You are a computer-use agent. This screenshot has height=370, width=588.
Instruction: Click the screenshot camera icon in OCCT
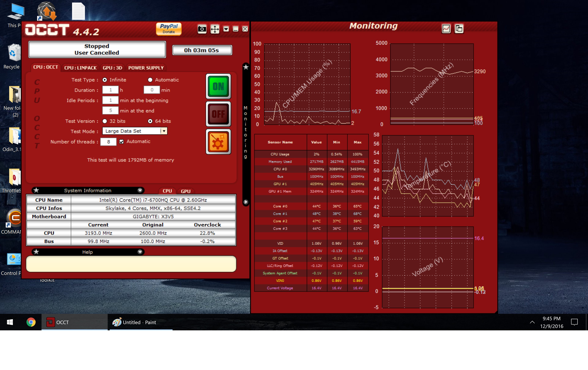point(202,29)
